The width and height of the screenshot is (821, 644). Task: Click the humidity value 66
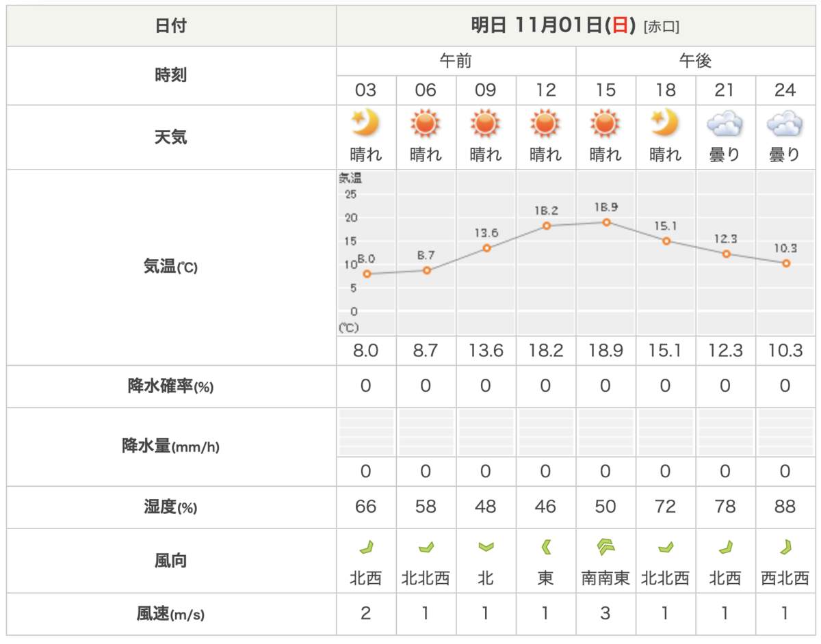366,507
